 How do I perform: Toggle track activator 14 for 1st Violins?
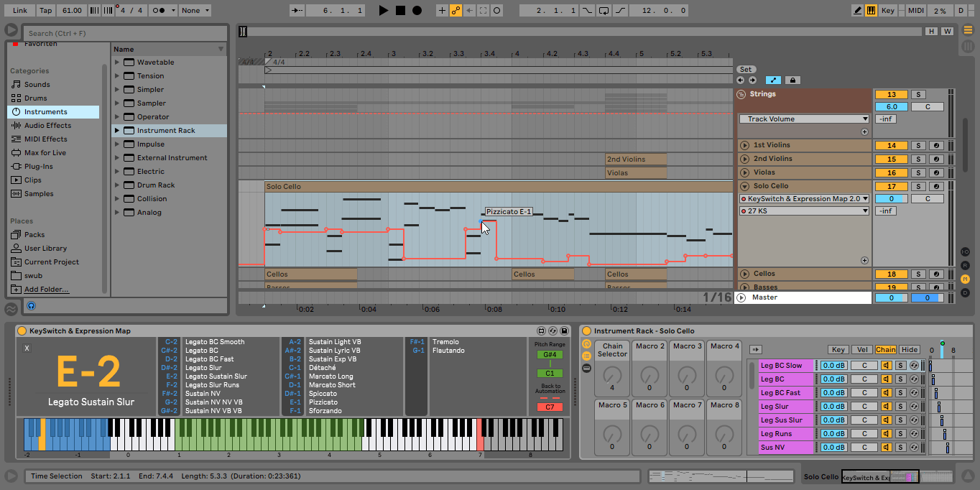(892, 145)
